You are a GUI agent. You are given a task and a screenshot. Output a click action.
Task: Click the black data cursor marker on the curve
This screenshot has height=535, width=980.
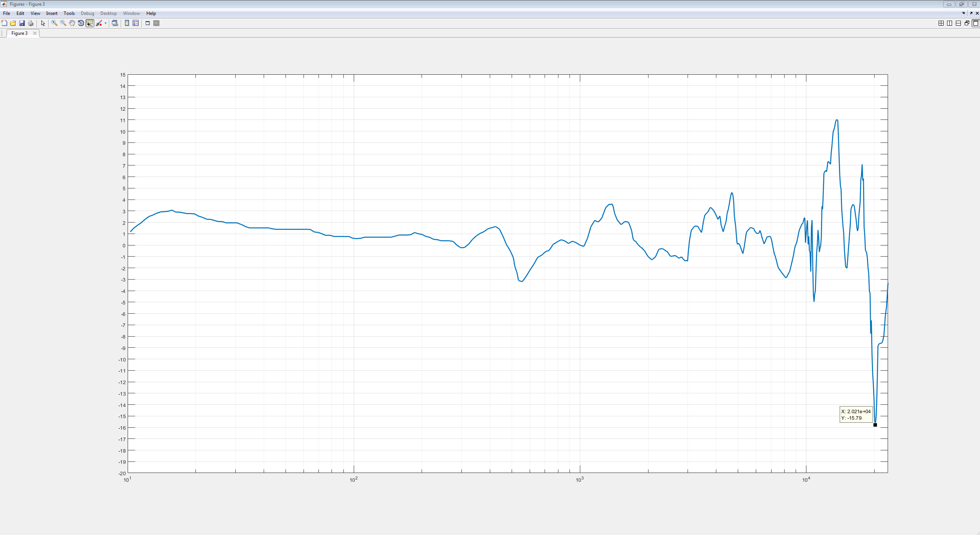[x=875, y=425]
